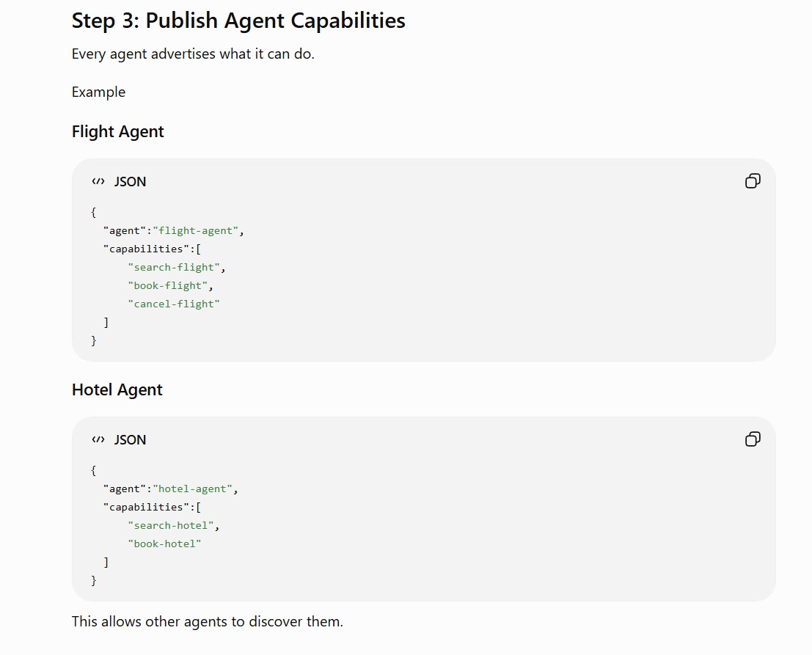
Task: Click the "search-flight" capability string
Action: click(x=174, y=267)
